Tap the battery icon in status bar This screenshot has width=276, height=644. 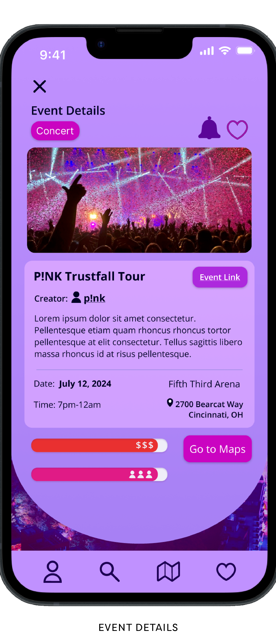[245, 51]
